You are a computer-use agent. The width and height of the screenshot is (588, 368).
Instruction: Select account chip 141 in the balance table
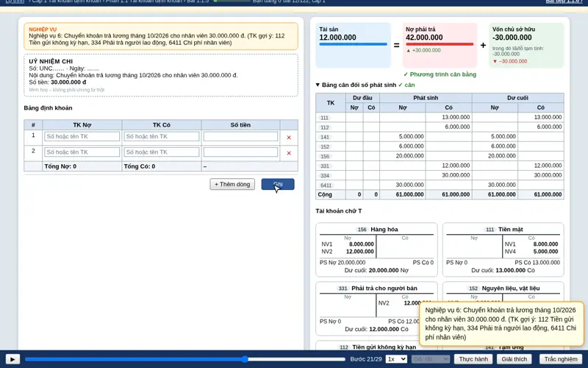point(324,137)
